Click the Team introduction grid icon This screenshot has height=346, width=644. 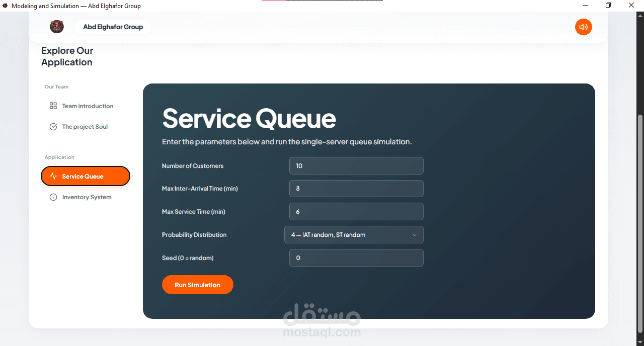(53, 106)
